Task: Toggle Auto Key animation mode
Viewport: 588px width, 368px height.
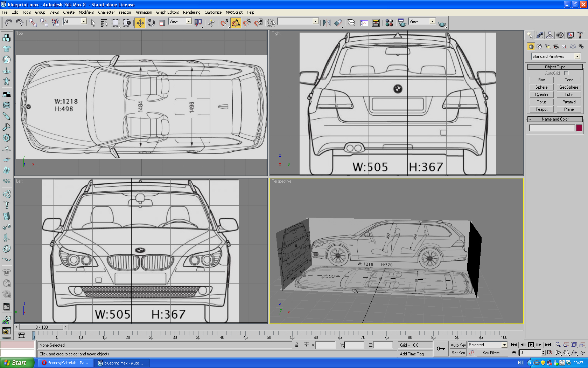Action: pos(458,345)
